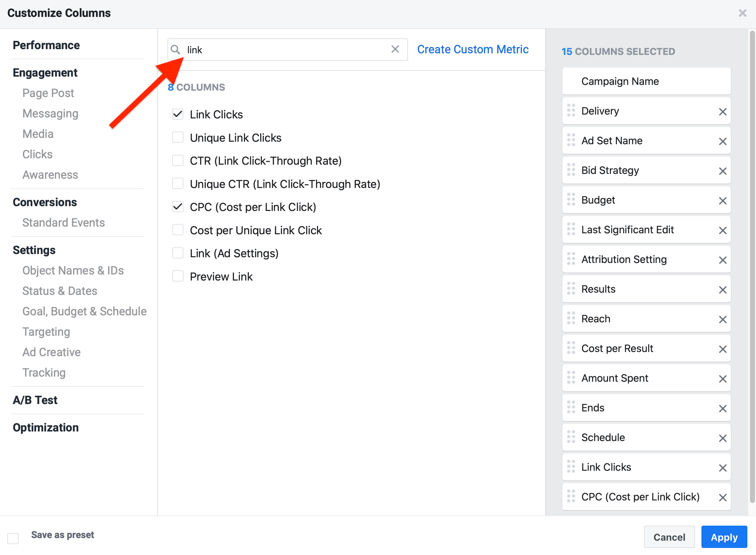Select the A/B Test menu item
The width and height of the screenshot is (756, 555).
[x=35, y=400]
